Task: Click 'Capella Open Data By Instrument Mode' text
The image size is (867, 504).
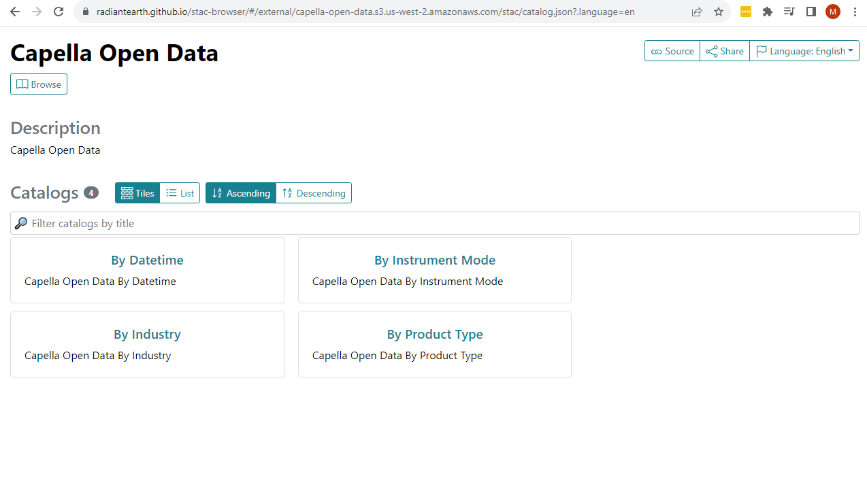Action: coord(408,281)
